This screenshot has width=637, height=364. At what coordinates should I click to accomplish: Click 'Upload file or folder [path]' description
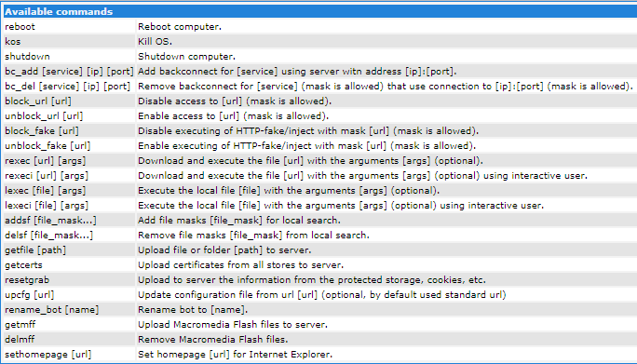[224, 250]
